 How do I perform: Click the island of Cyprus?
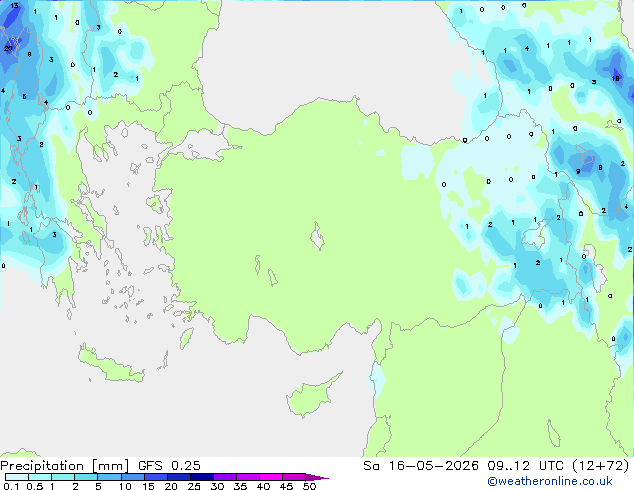311,395
